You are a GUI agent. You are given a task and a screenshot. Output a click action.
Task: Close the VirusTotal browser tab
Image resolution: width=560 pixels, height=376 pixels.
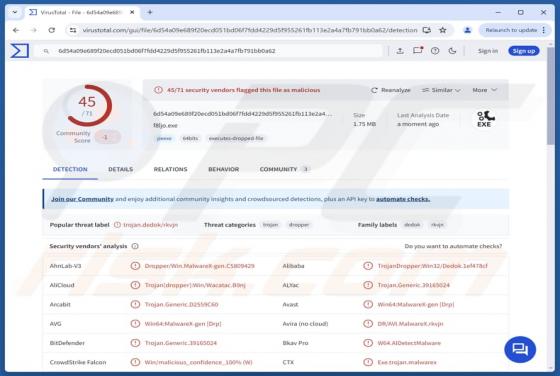tap(132, 12)
